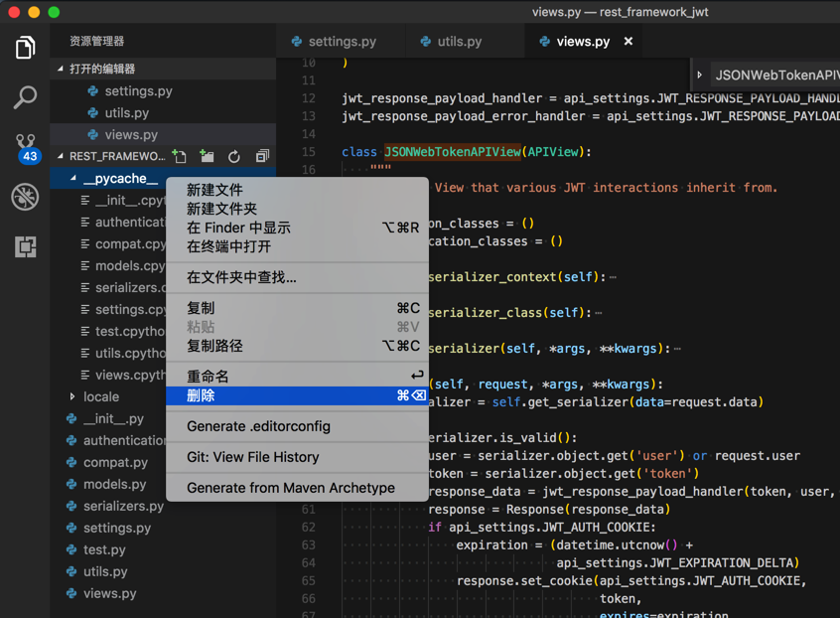The width and height of the screenshot is (840, 618).
Task: Expand folded get_serializer_class method
Action: pos(599,313)
